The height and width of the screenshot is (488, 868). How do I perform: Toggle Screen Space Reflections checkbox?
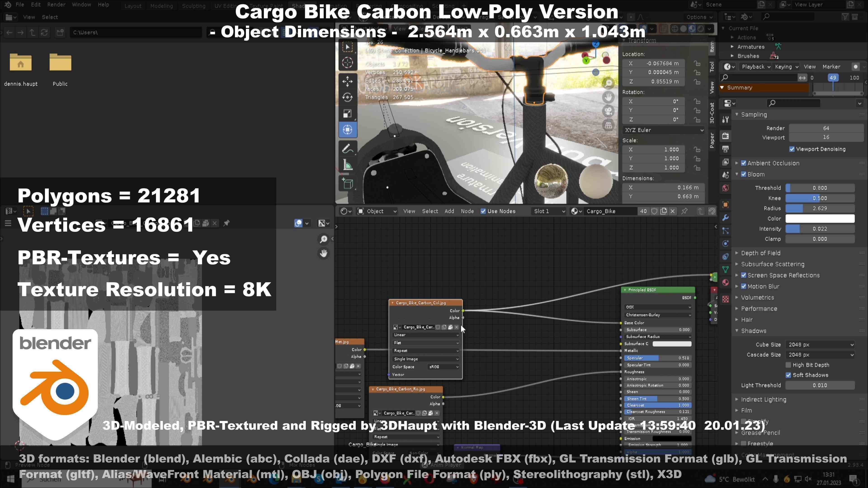[744, 275]
